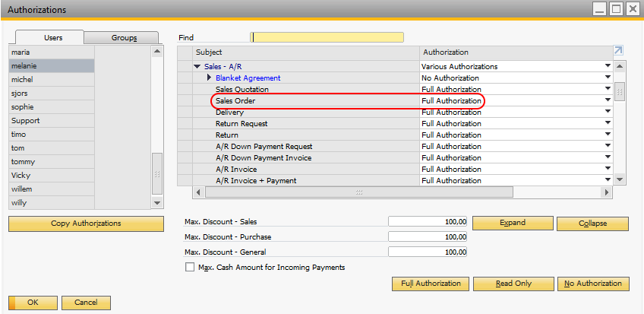
Task: Select the Return Request subject row
Action: tap(306, 123)
